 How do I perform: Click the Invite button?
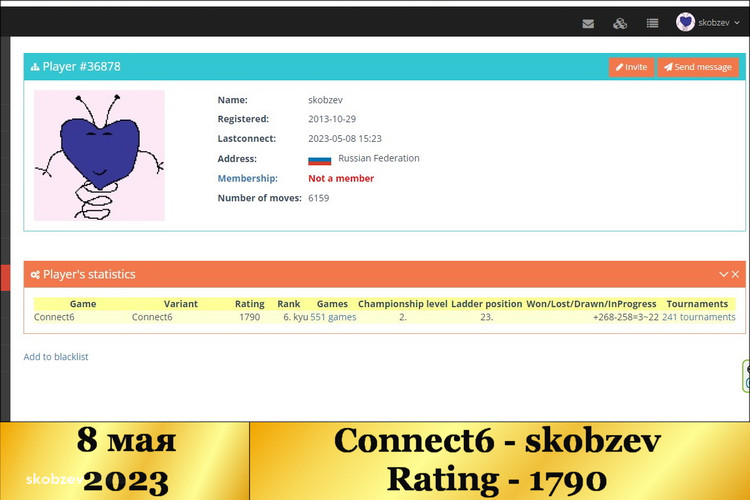point(631,67)
